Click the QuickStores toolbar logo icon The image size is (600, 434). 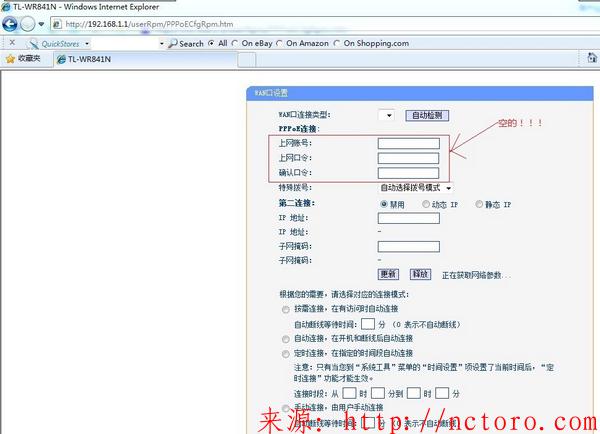[x=33, y=44]
